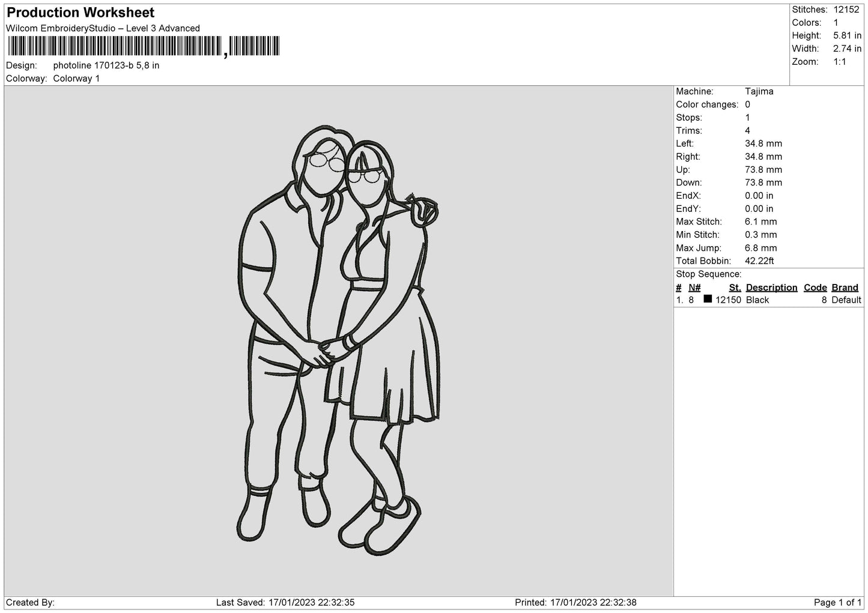Click the barcode under the title
The width and height of the screenshot is (868, 613).
coord(144,46)
